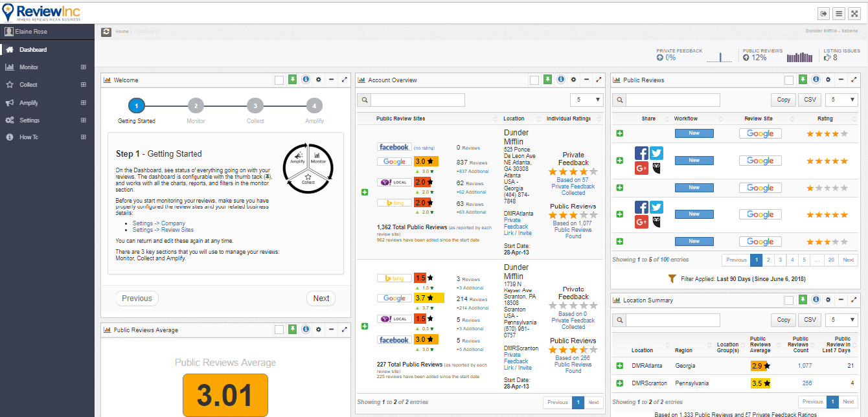Export CSV from Location Summary
The width and height of the screenshot is (868, 417).
tap(810, 320)
